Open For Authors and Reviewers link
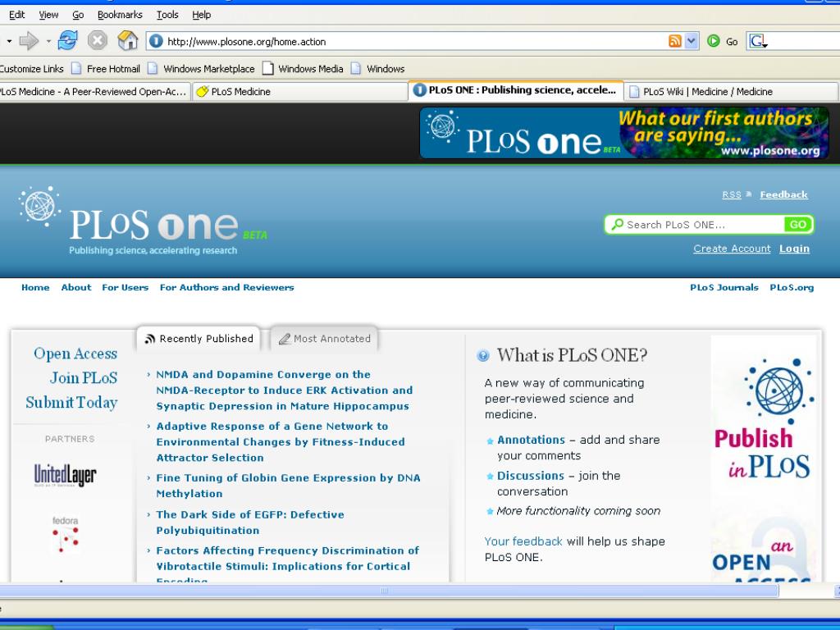Screen dimensions: 840x630 (x=227, y=287)
